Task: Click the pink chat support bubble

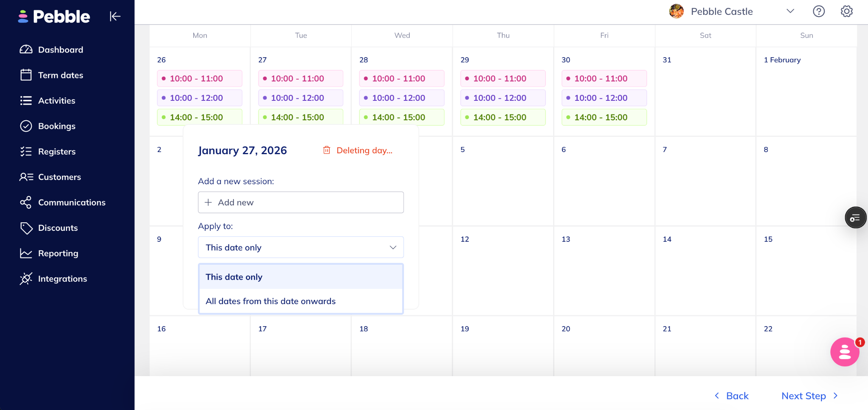Action: (x=844, y=352)
